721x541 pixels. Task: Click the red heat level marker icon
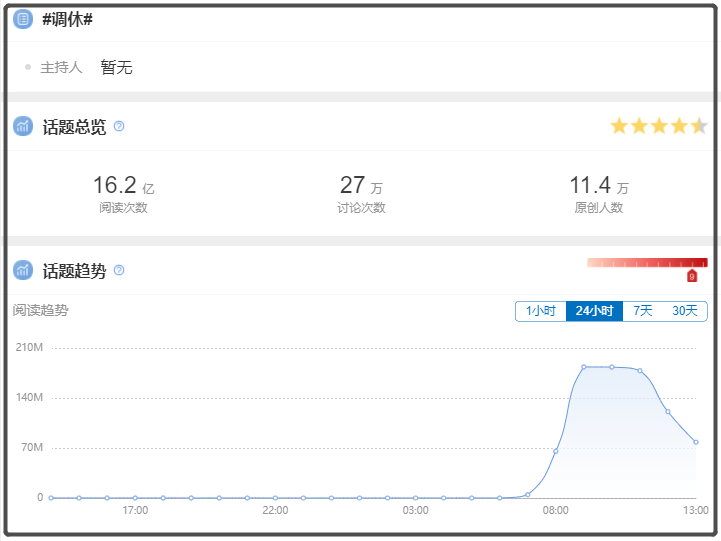pos(692,276)
